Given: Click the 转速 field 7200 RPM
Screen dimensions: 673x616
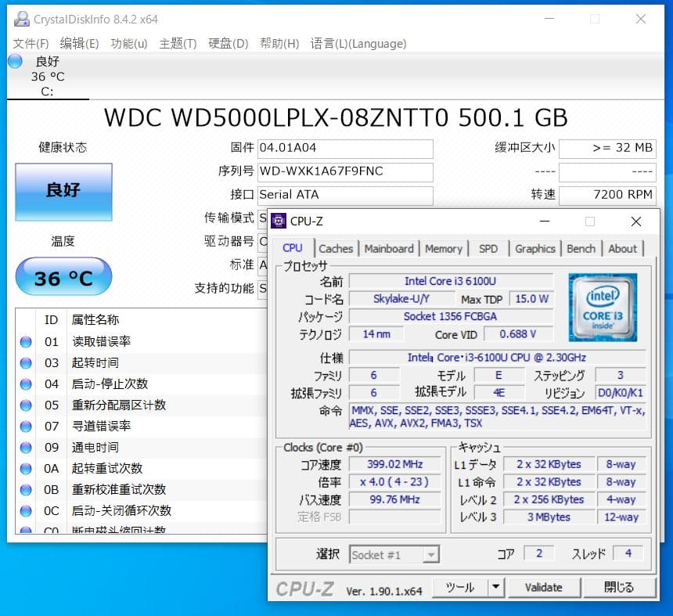Looking at the screenshot, I should point(607,196).
